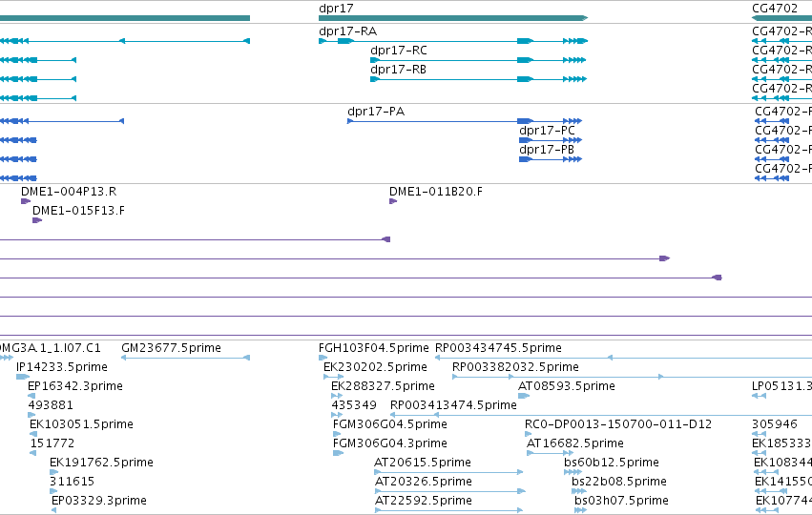Select the dpr17-PB protein label
The height and width of the screenshot is (515, 812).
(547, 150)
